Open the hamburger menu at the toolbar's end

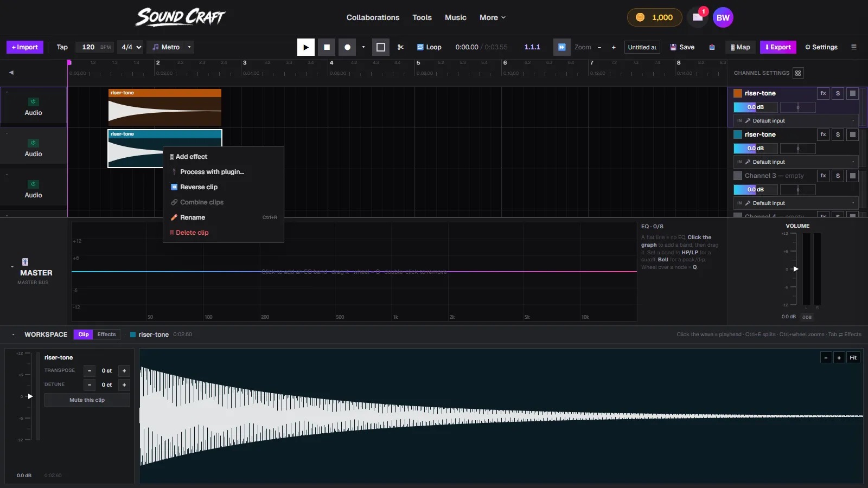click(x=854, y=47)
